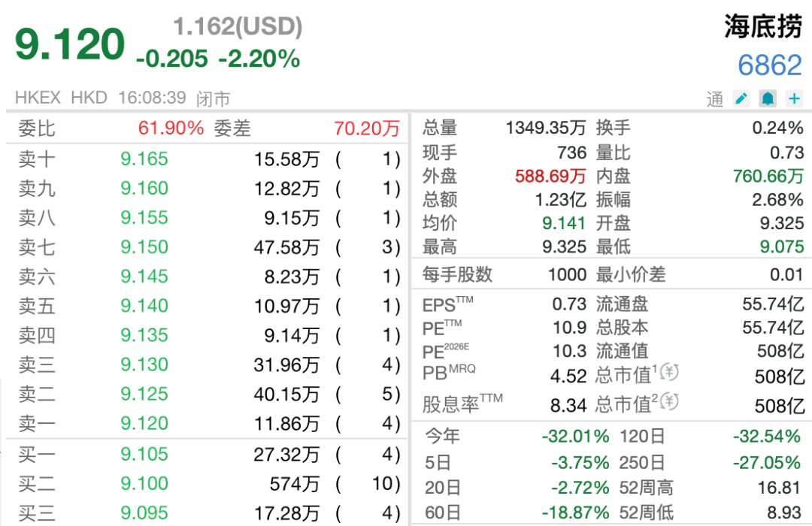Click the pencil edit icon
This screenshot has height=526, width=812.
(741, 98)
